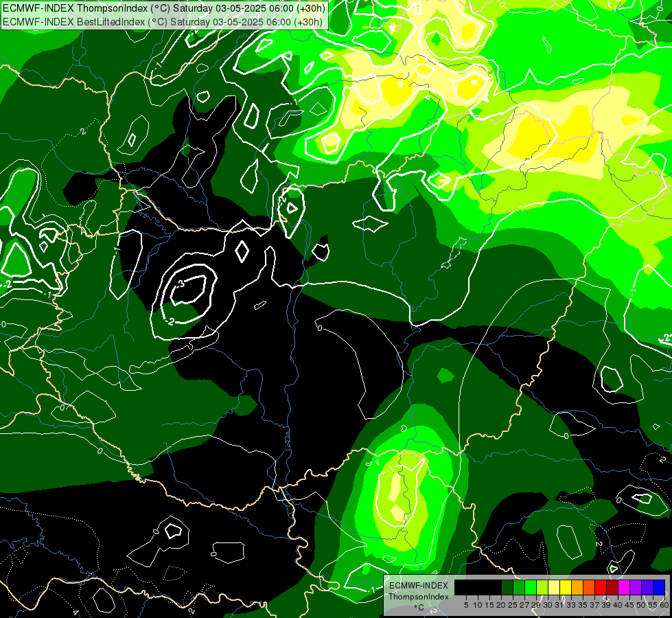Select the orange 33–35 legend swatch
Screen dimensions: 672x618
[x=577, y=587]
